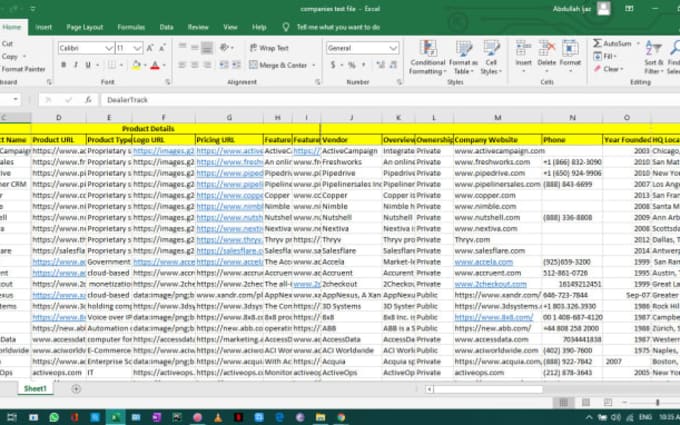
Task: Toggle Wrap Text option
Action: pyautogui.click(x=269, y=48)
